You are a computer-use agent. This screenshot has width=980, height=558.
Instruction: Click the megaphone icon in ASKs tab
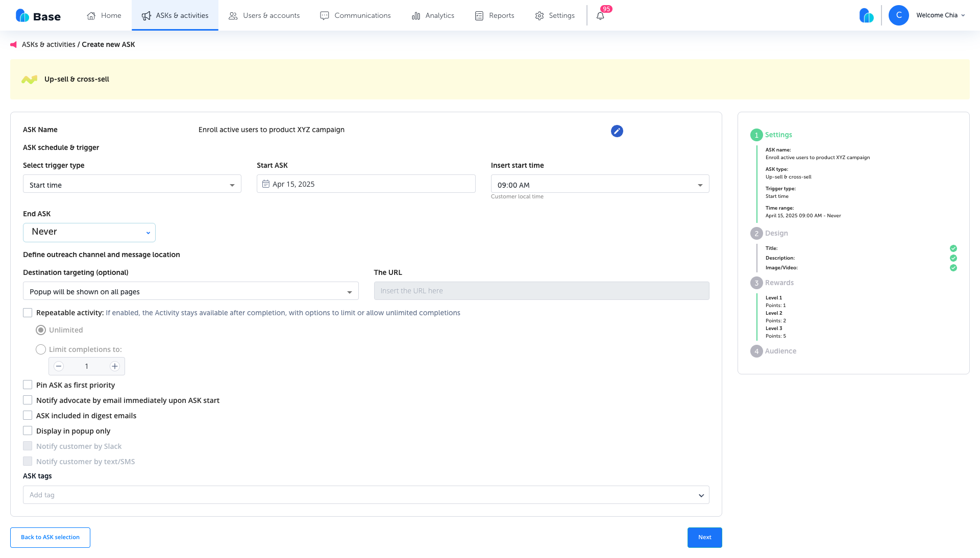pos(146,16)
